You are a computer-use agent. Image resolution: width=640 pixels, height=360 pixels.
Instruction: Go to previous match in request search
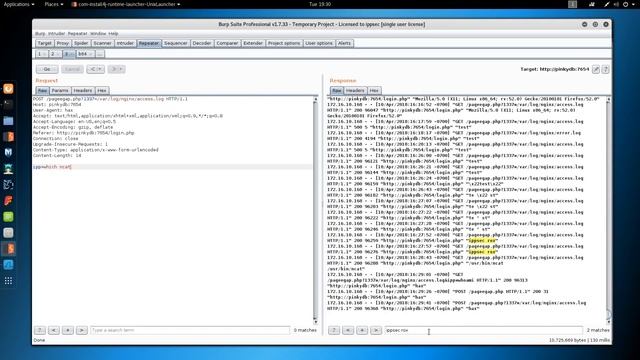pos(54,330)
